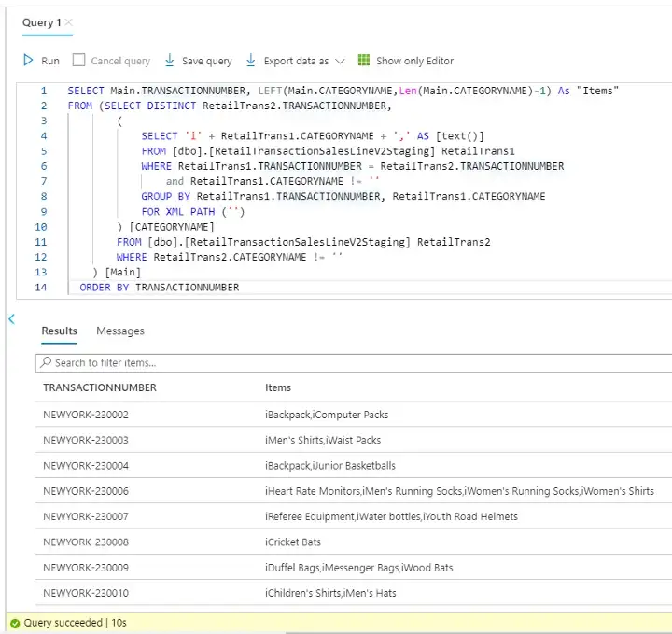Select the iBackpack,iComputer Packs cell
Screen dimensions: 672x634
tap(327, 415)
